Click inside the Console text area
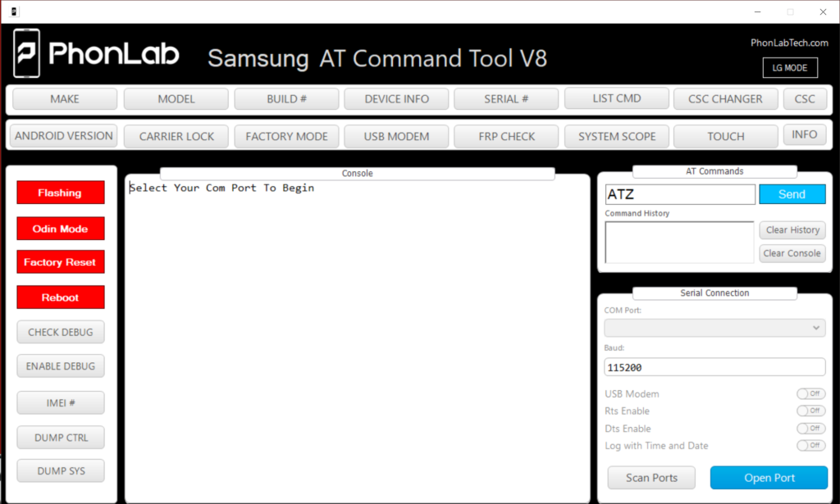 [358, 340]
